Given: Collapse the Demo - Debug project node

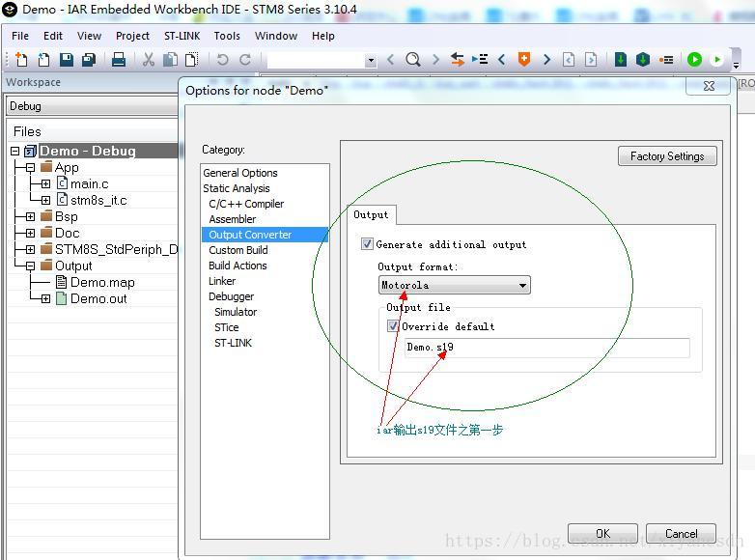Looking at the screenshot, I should [x=14, y=152].
